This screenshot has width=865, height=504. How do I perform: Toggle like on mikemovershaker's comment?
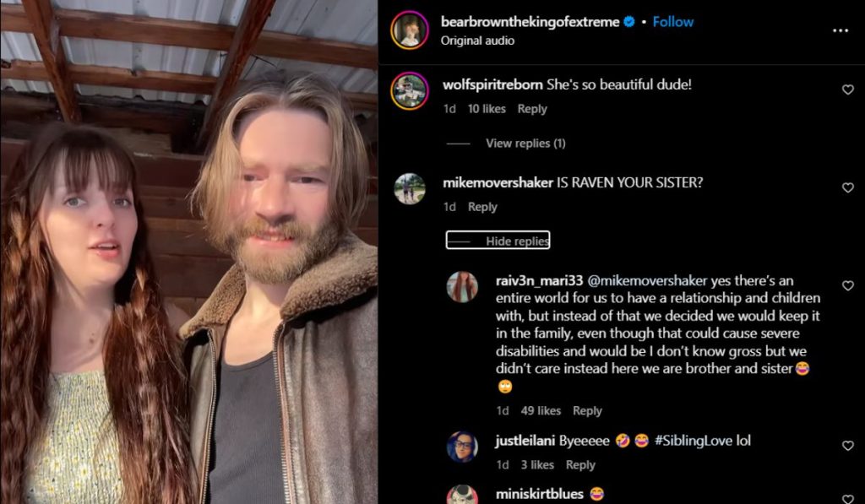[849, 188]
